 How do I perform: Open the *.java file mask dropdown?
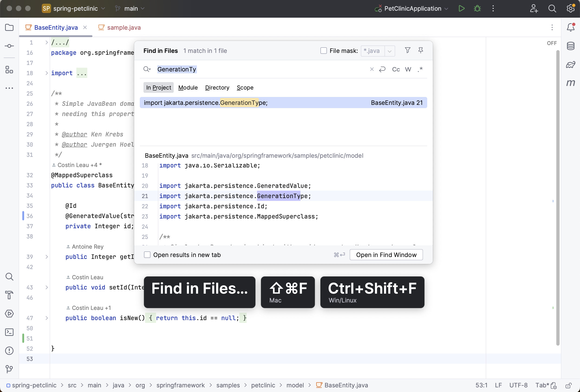390,51
